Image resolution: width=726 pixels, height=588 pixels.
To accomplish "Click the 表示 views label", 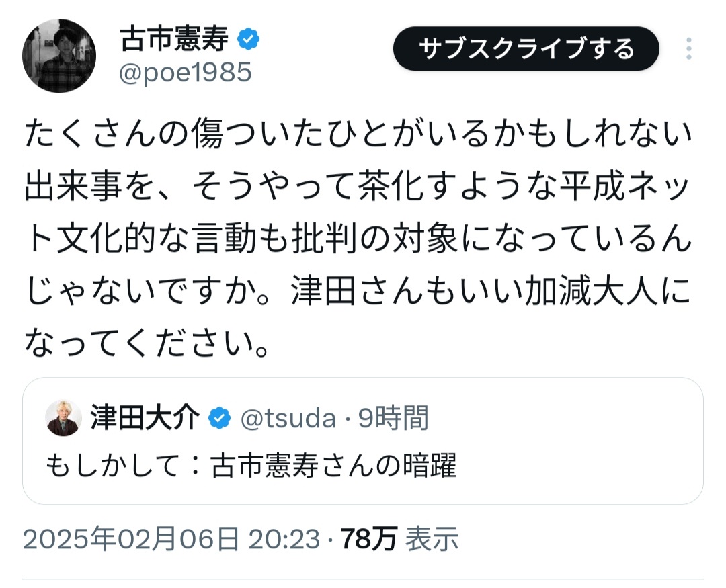I will point(433,538).
